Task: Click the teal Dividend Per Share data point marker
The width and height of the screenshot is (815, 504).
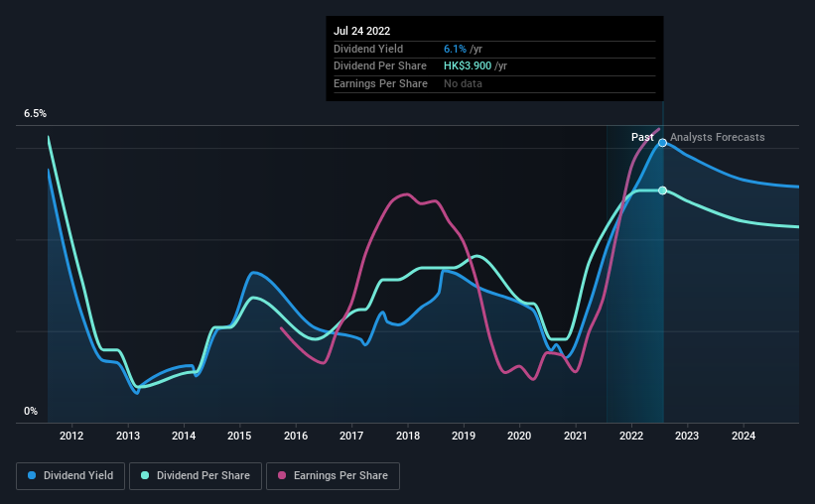Action: 663,190
